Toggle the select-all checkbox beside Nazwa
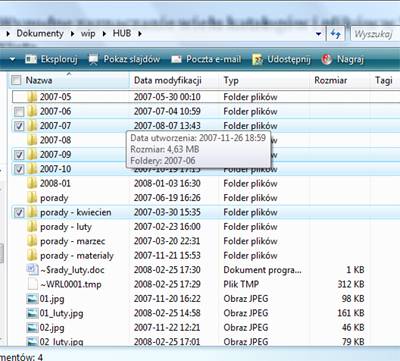The image size is (400, 361). (x=16, y=80)
